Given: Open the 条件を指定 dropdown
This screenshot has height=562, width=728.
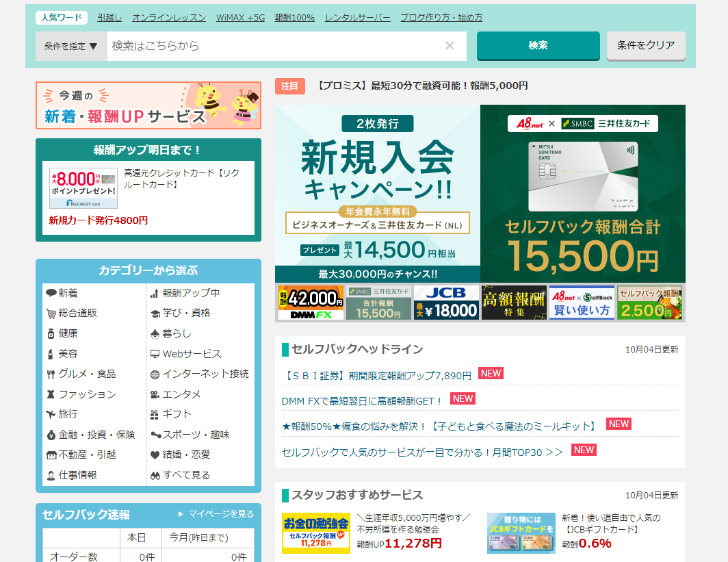Looking at the screenshot, I should (x=71, y=46).
